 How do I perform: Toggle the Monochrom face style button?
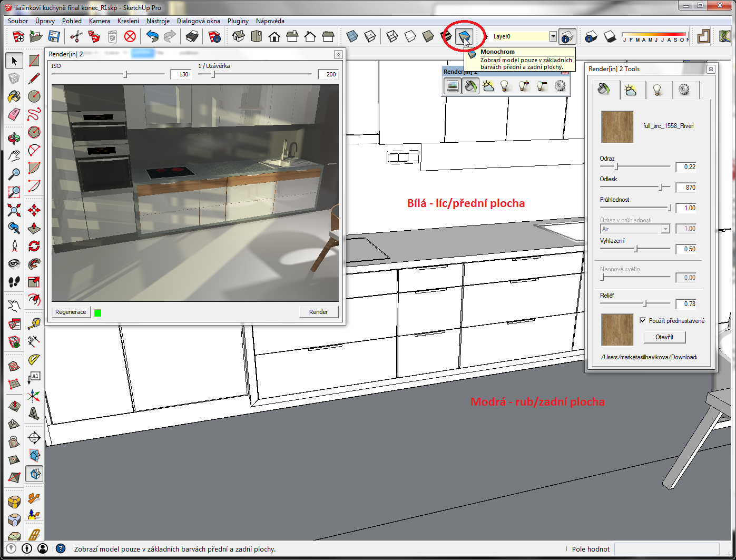[x=464, y=36]
